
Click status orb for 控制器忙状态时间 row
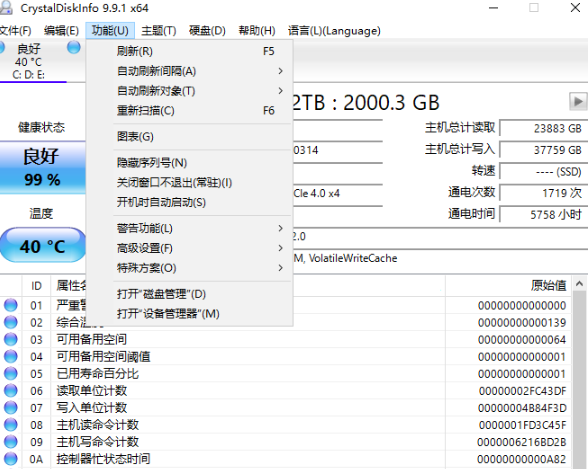(x=10, y=459)
